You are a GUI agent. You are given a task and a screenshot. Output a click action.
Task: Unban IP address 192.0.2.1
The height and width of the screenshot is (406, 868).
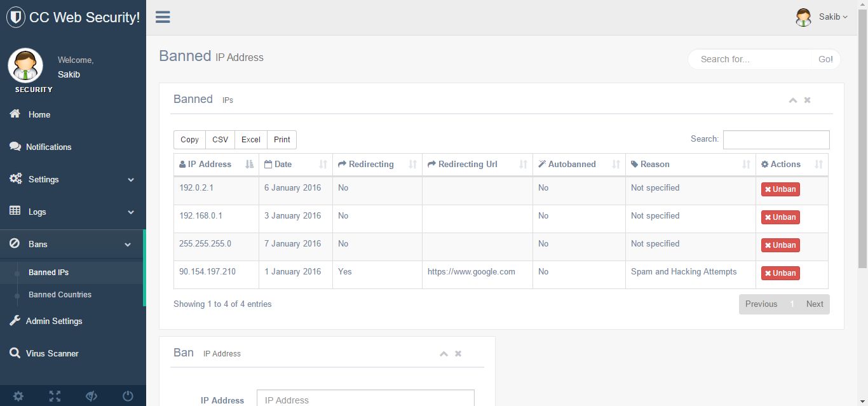click(x=780, y=189)
